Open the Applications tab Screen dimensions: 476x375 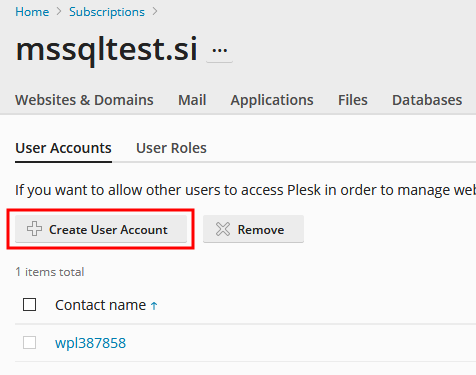[x=272, y=100]
